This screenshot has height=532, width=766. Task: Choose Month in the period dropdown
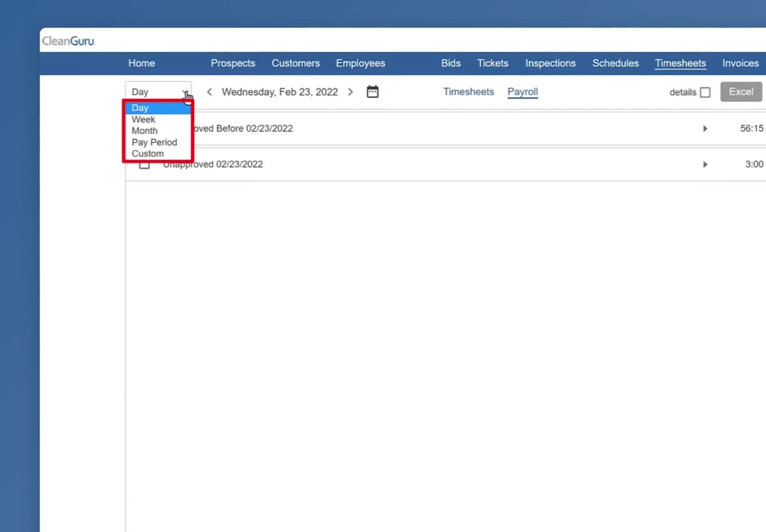(158, 131)
